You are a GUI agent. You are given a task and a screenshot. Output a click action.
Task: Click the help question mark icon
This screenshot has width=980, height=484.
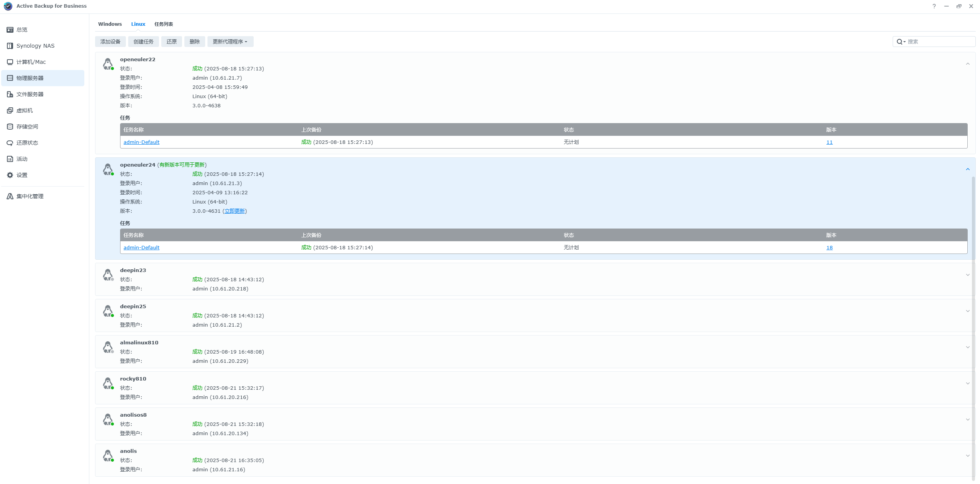[934, 6]
